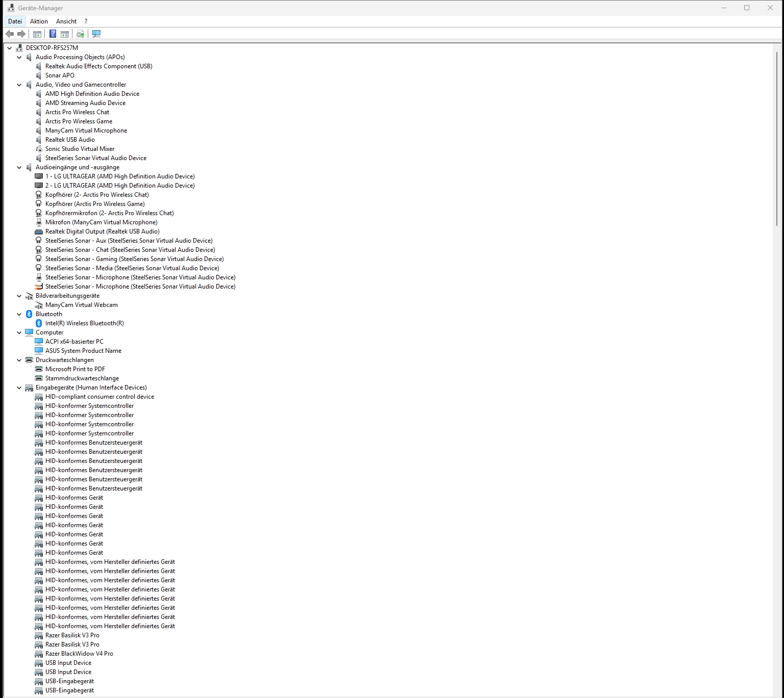
Task: Select Stammdruckwarteschlange
Action: coord(82,378)
